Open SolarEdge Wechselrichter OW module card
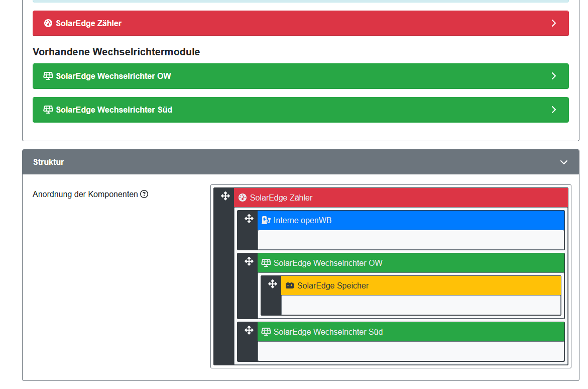Image resolution: width=588 pixels, height=389 pixels. pos(300,76)
